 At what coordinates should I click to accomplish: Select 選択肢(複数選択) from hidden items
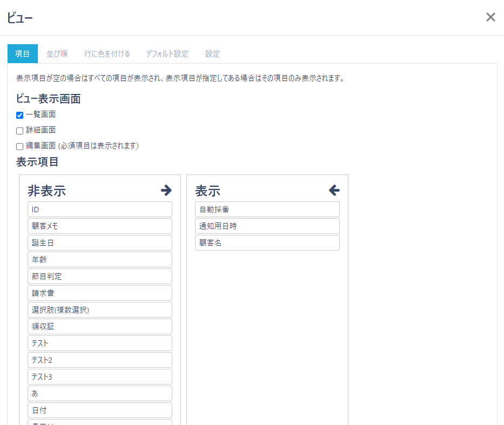[100, 309]
